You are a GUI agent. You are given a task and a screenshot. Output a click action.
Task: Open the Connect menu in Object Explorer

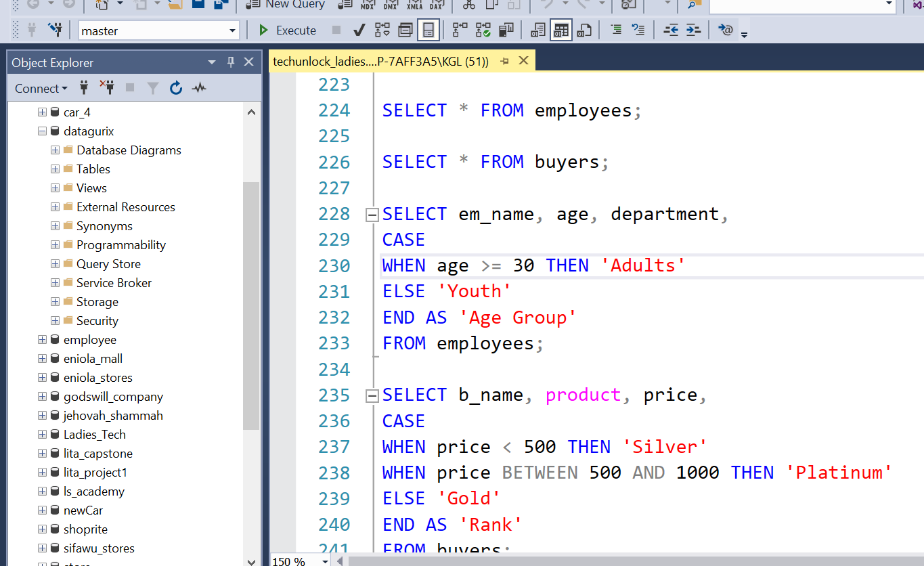41,89
